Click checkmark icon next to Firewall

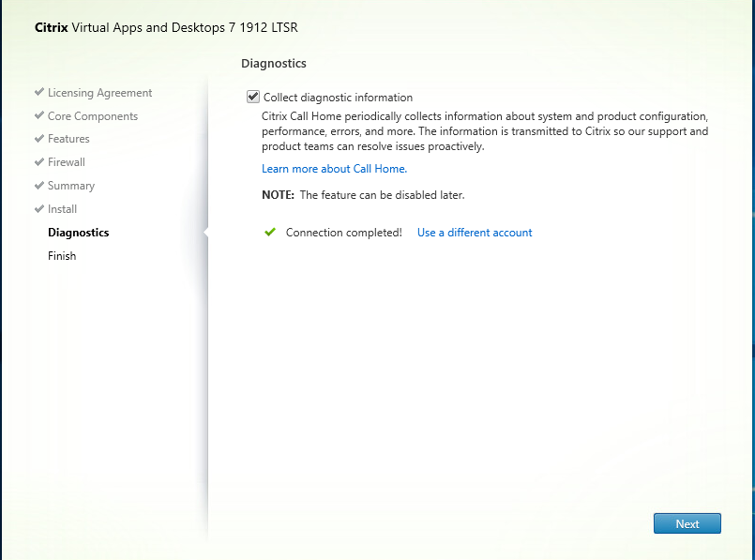pos(39,161)
